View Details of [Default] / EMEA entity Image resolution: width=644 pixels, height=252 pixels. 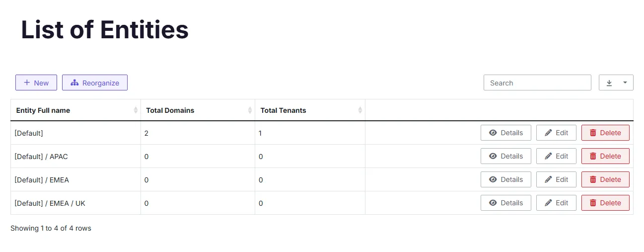point(506,179)
